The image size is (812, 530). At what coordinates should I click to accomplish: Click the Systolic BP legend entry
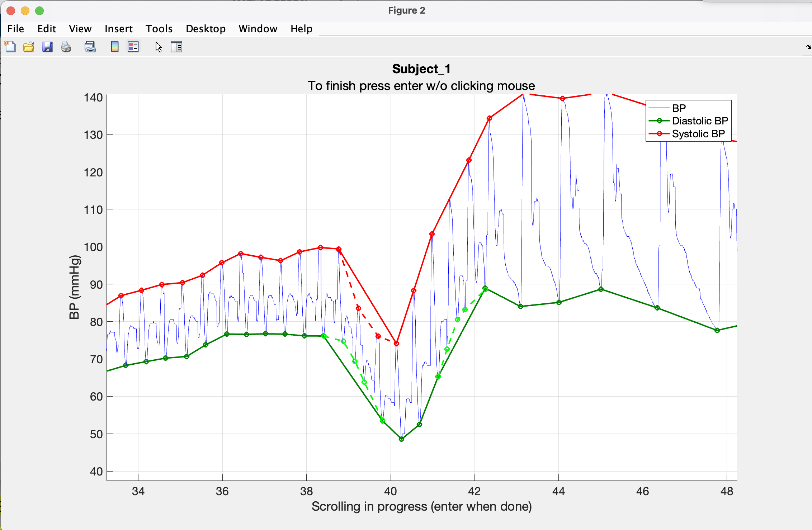(x=698, y=134)
